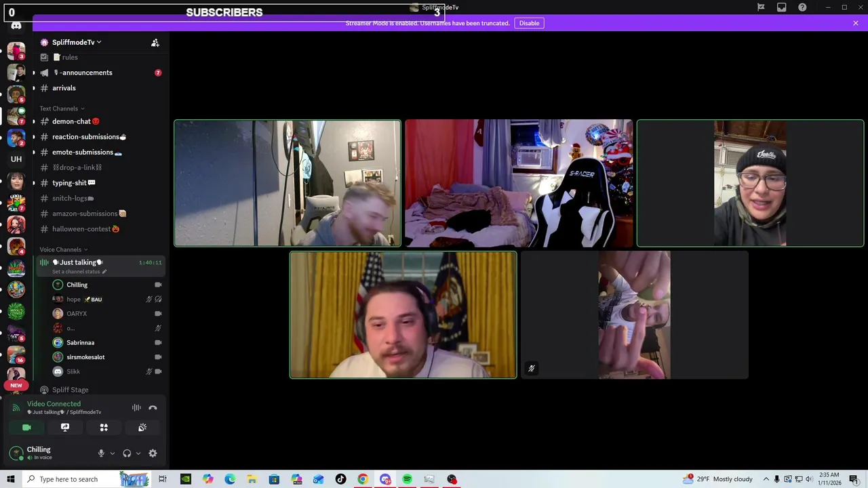Focus the flags background video tile
The image size is (868, 488).
[403, 315]
